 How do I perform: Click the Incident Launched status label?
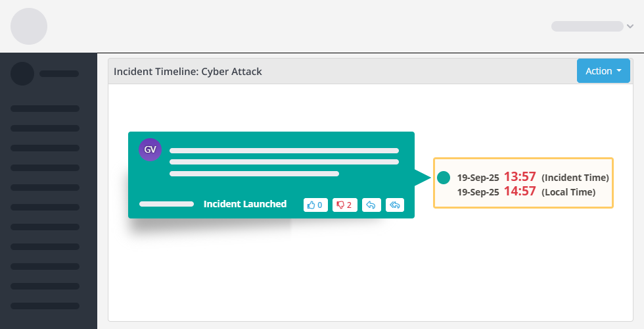tap(245, 204)
